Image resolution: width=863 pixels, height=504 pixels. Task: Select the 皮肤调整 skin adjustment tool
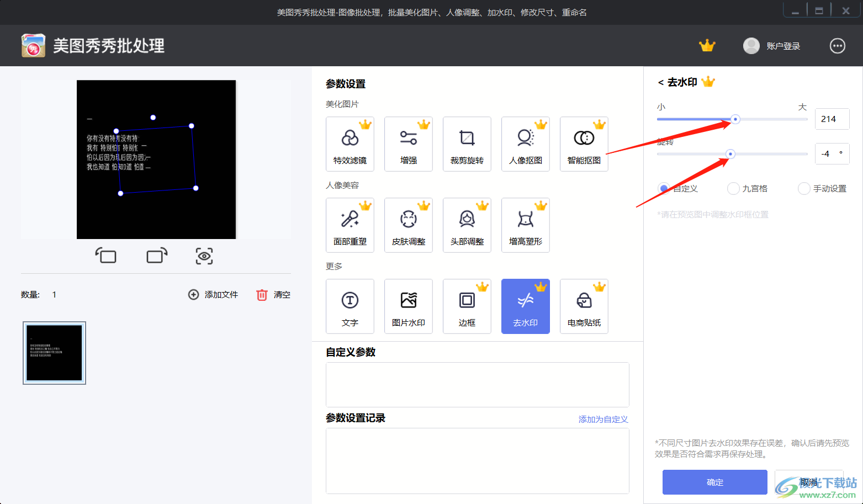tap(409, 225)
